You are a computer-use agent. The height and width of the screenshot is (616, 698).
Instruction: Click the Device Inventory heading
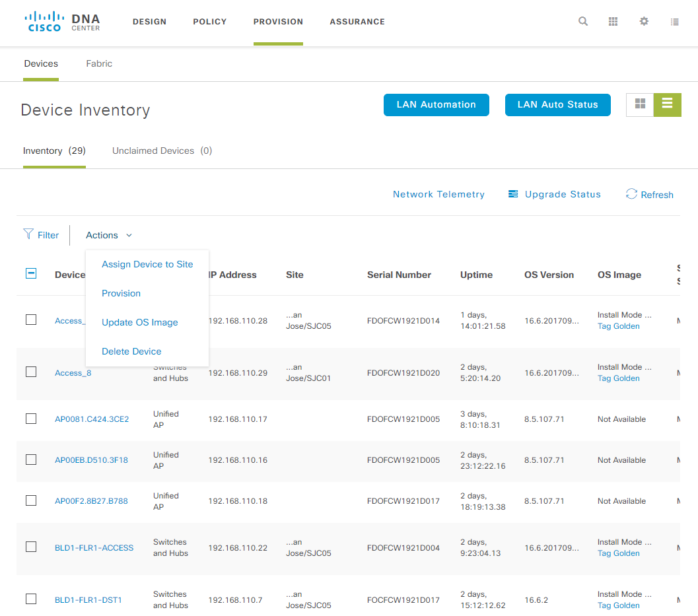tap(85, 110)
